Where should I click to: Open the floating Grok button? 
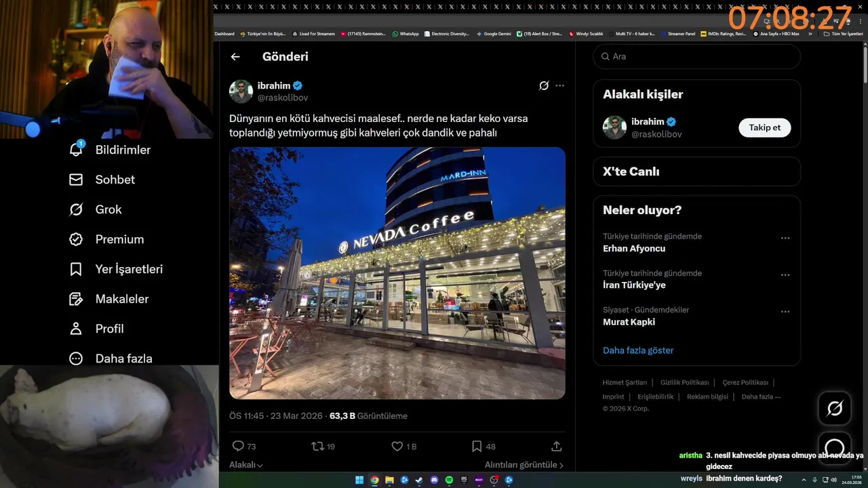(835, 409)
